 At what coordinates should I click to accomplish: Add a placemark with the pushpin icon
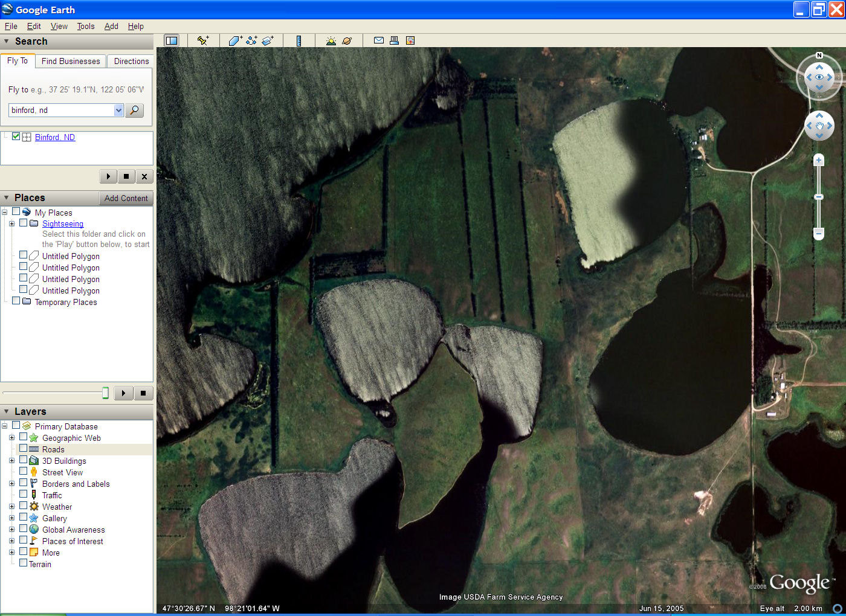pyautogui.click(x=203, y=40)
